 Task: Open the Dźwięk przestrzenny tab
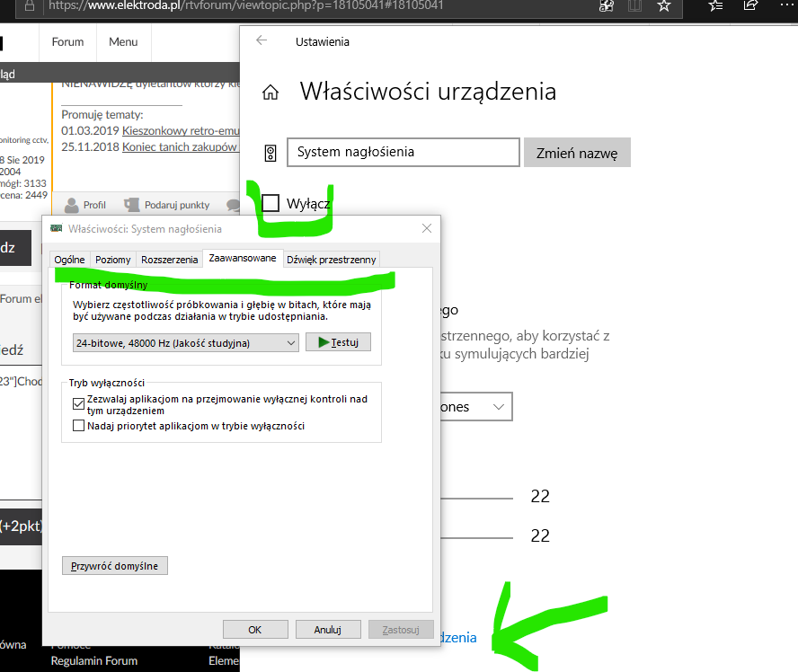pos(332,260)
